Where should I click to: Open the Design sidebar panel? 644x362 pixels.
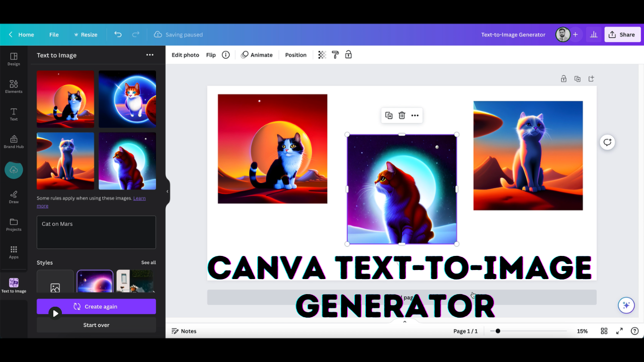point(14,59)
